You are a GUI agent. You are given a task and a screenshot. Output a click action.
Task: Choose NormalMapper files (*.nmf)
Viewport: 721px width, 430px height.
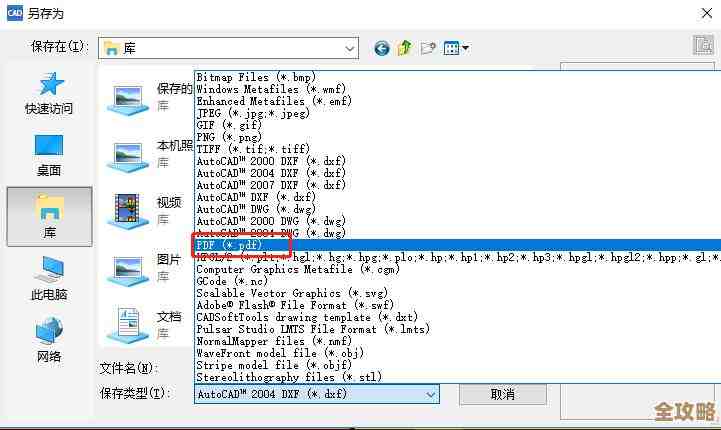coord(274,341)
